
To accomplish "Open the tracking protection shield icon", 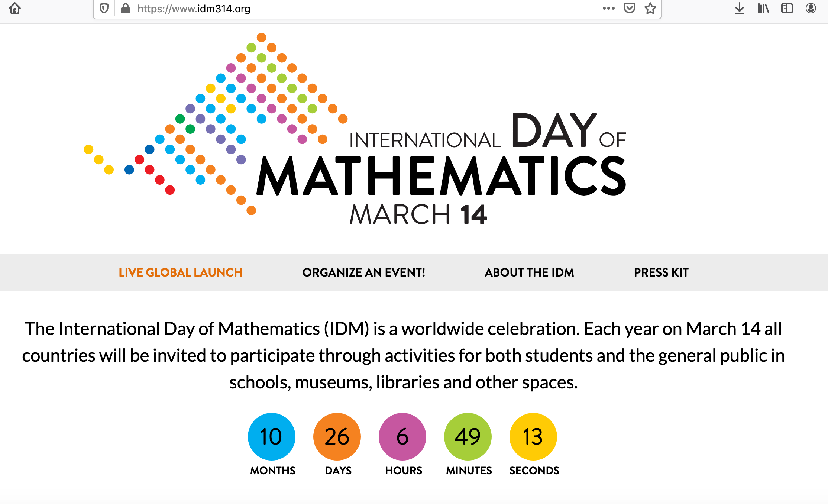I will pos(104,8).
